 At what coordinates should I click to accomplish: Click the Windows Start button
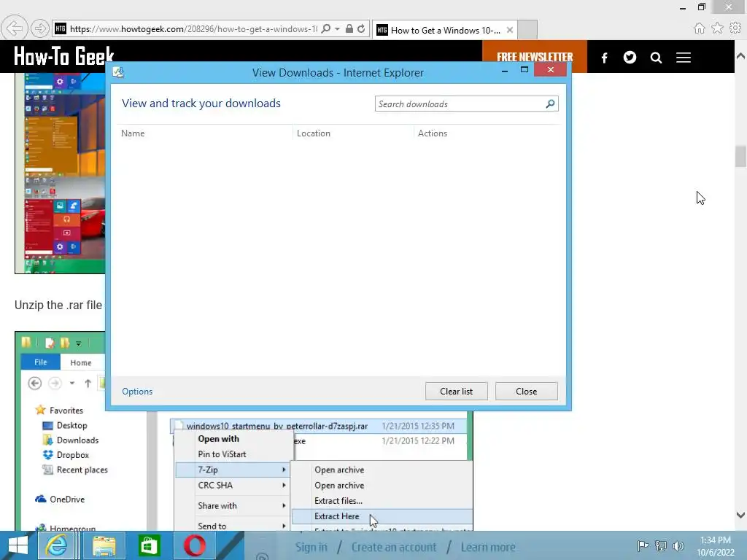[x=18, y=545]
